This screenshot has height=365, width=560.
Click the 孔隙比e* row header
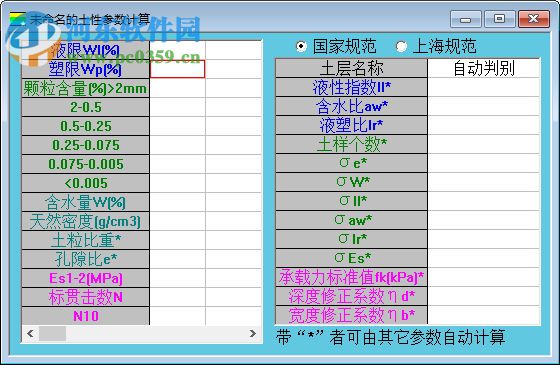85,259
